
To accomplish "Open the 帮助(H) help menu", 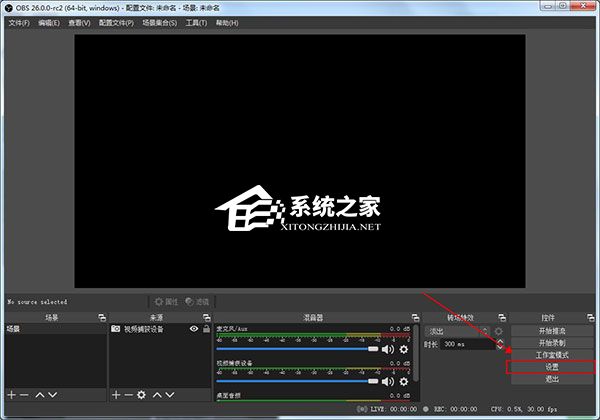I will 227,23.
